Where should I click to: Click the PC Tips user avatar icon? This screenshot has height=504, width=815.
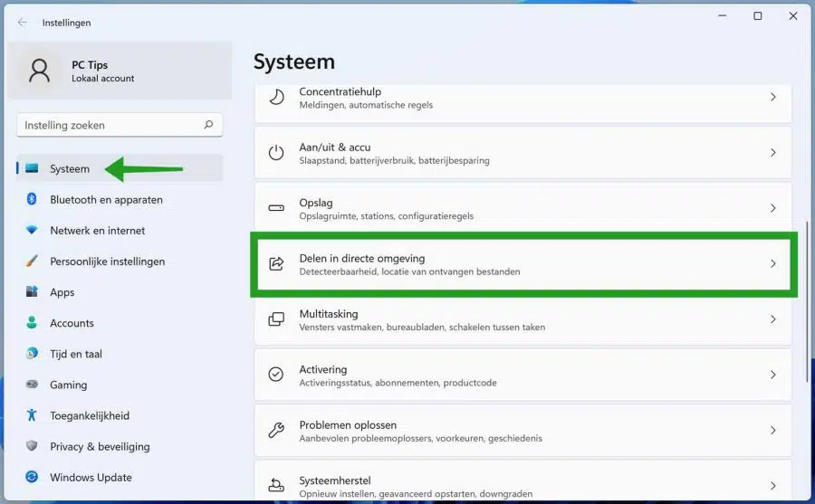coord(39,71)
